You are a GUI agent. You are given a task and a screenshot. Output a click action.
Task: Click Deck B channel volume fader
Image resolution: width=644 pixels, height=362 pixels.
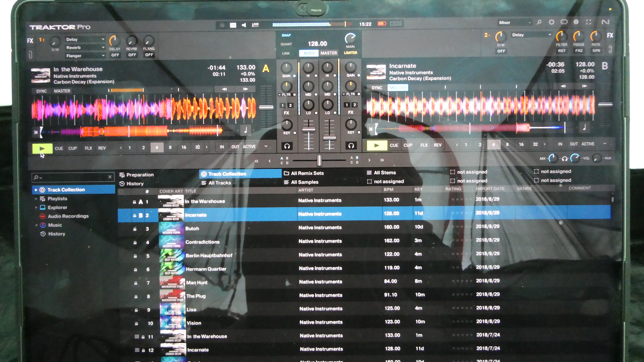[329, 138]
